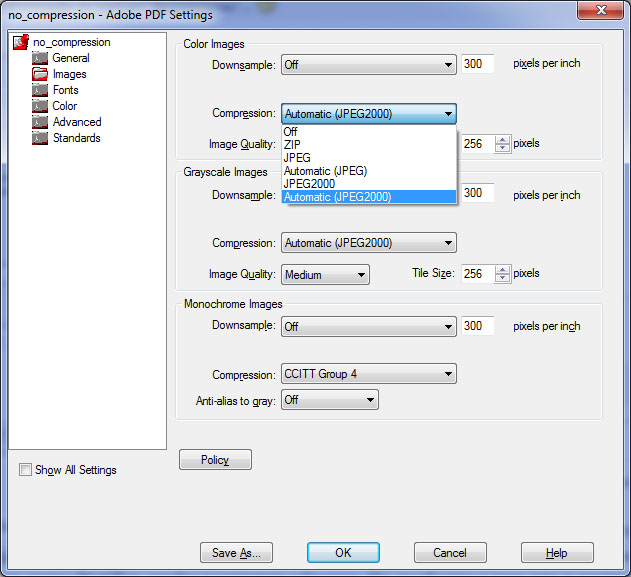Choose highlighted Automatic (JPEG2000) list option

coord(369,197)
